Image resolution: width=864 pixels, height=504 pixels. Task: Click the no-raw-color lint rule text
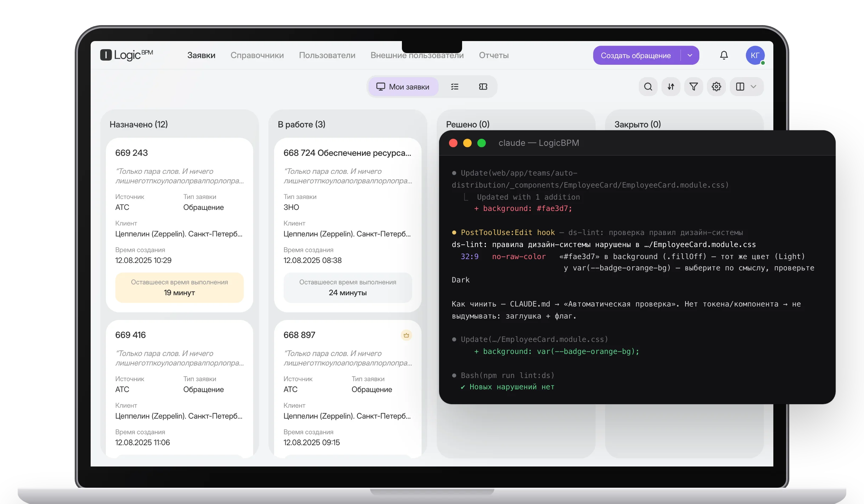point(518,257)
